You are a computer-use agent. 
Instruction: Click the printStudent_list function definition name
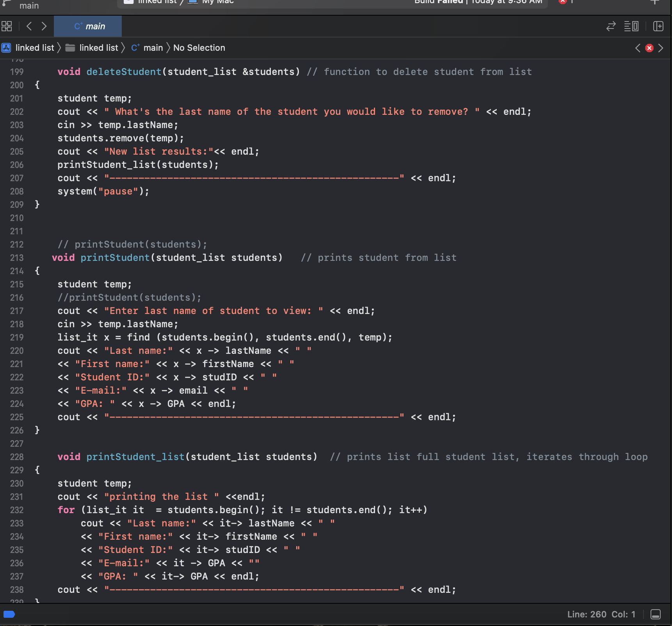(135, 457)
